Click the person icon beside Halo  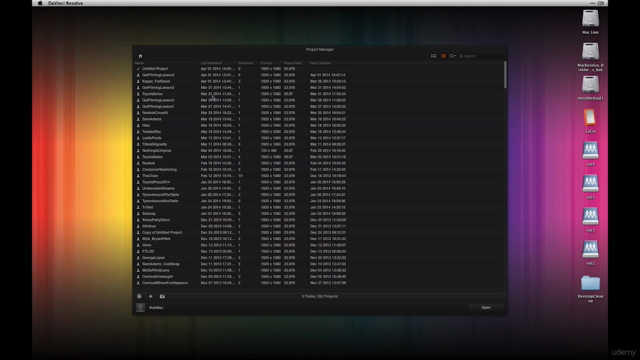(138, 125)
